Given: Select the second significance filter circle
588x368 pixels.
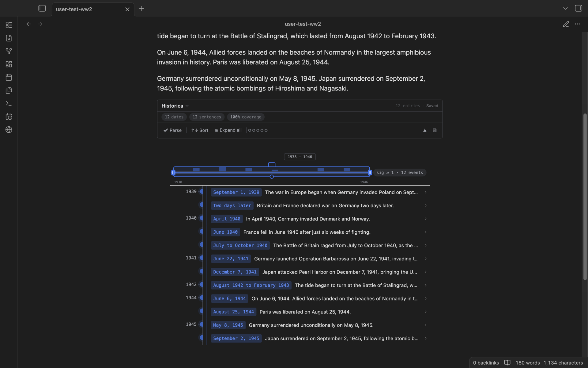Looking at the screenshot, I should (x=254, y=130).
